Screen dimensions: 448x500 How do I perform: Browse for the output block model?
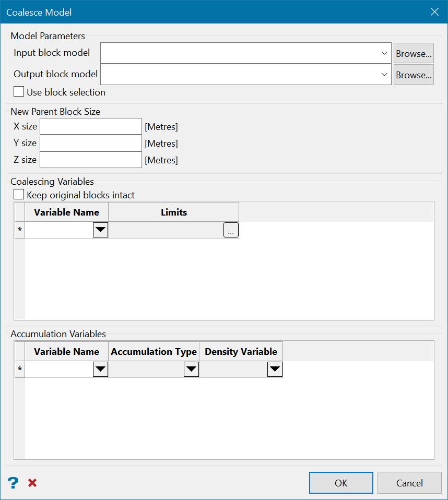coord(414,75)
